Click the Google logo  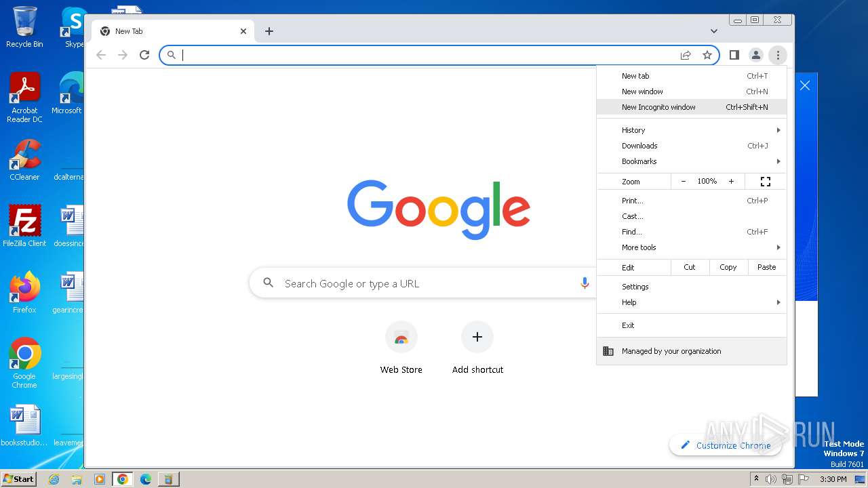pos(439,209)
